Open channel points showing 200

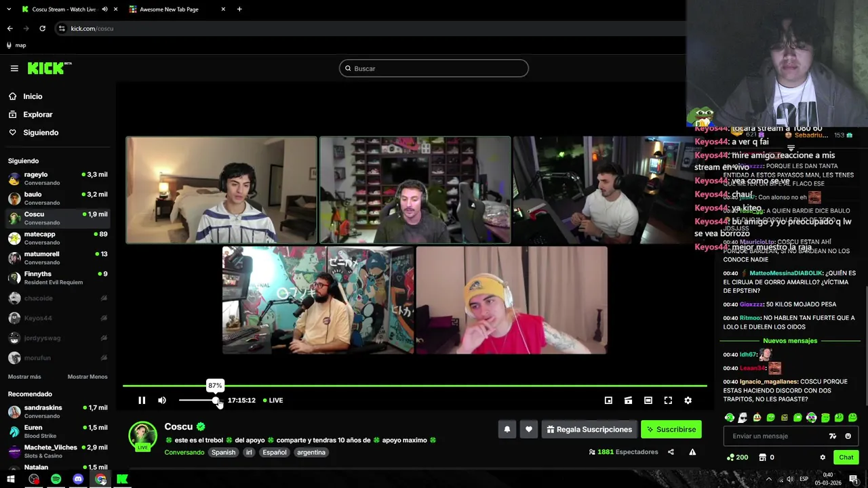737,457
